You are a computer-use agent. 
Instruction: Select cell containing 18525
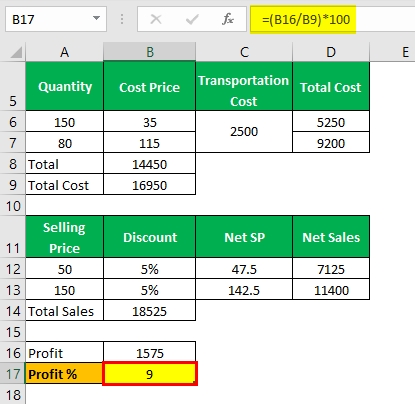[x=150, y=311]
